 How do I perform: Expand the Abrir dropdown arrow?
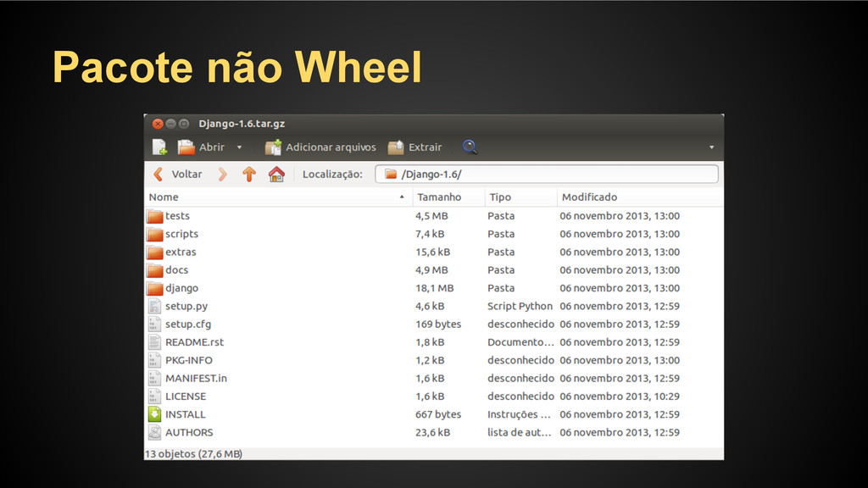coord(239,147)
